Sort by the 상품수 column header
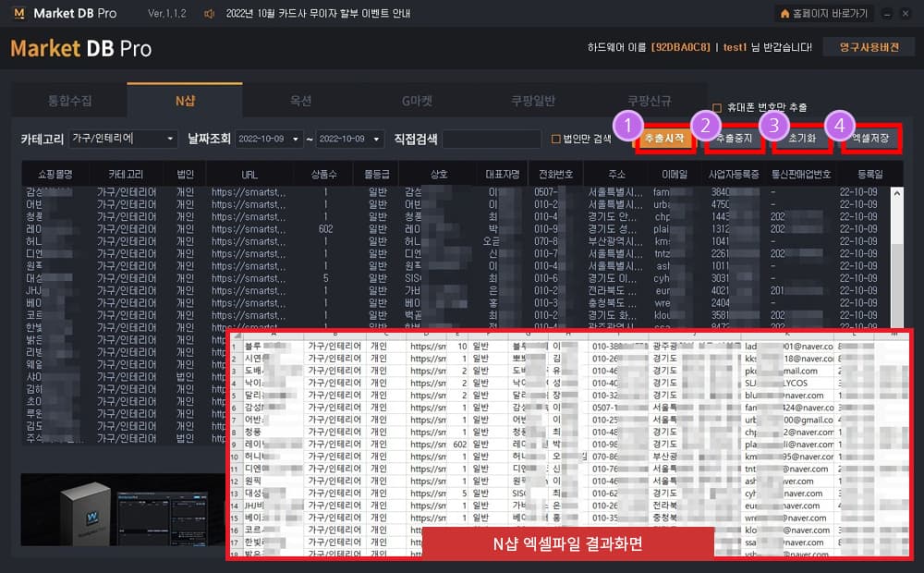The image size is (924, 573). [323, 175]
